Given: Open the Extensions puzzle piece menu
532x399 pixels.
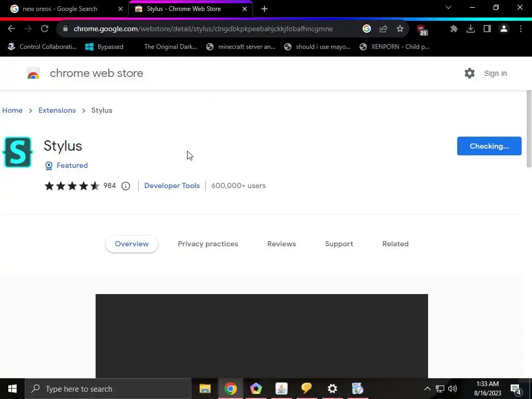Looking at the screenshot, I should [x=454, y=29].
